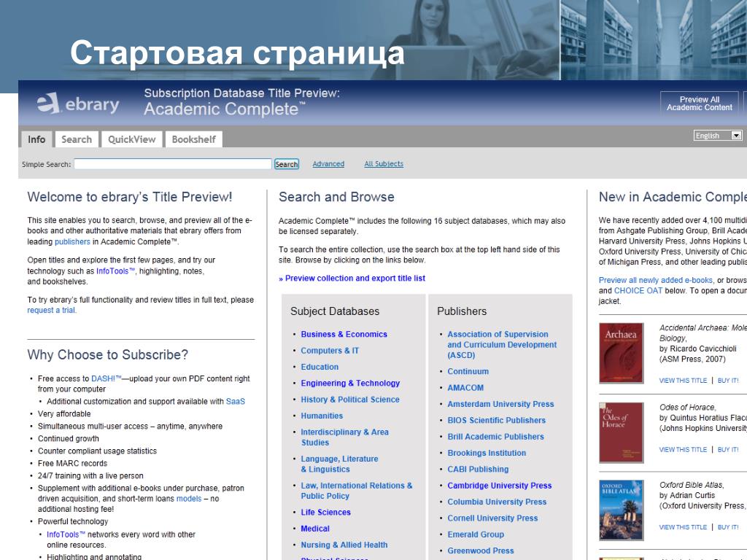Click the Oxford Bible Atlas book cover

tap(622, 510)
